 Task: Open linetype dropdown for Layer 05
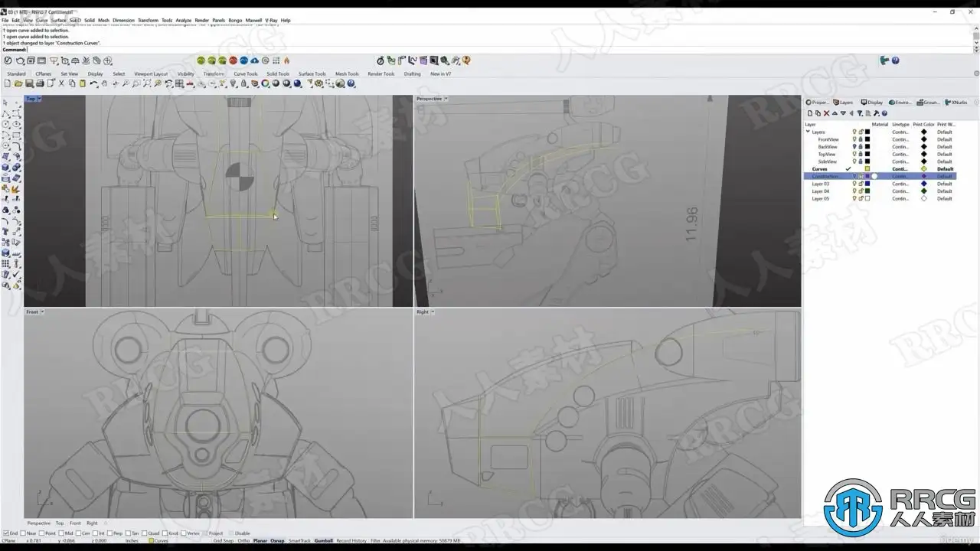(x=900, y=199)
